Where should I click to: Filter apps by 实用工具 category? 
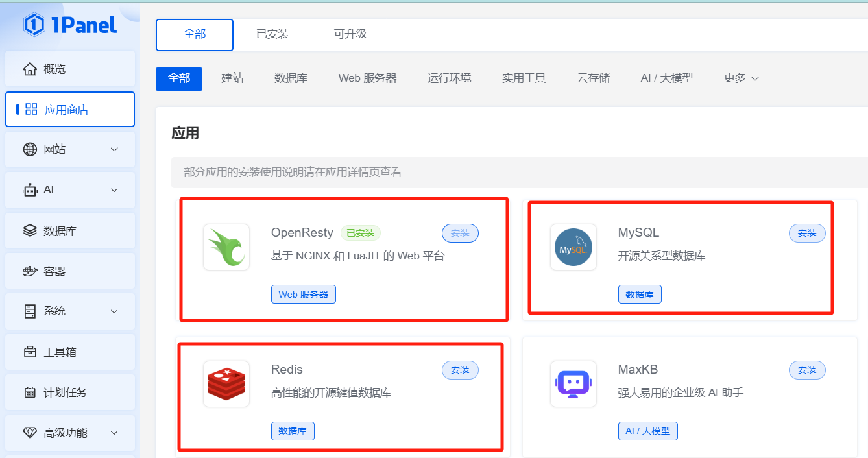tap(524, 78)
